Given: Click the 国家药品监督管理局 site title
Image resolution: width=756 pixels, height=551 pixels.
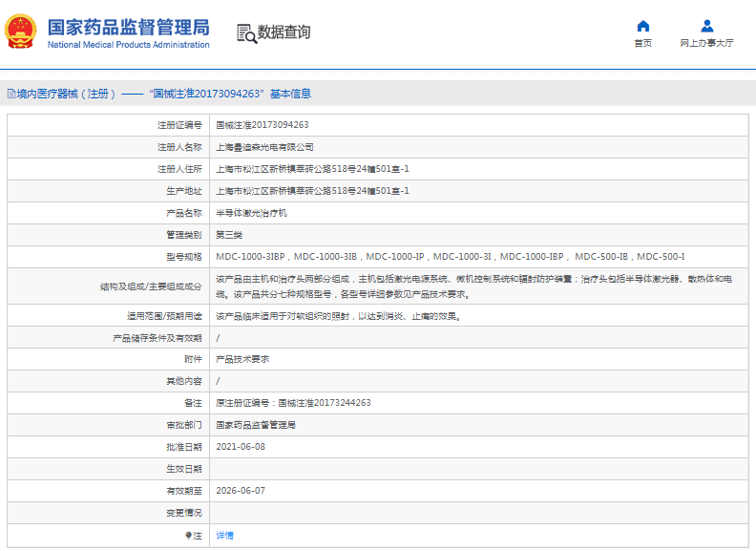Looking at the screenshot, I should pyautogui.click(x=128, y=27).
